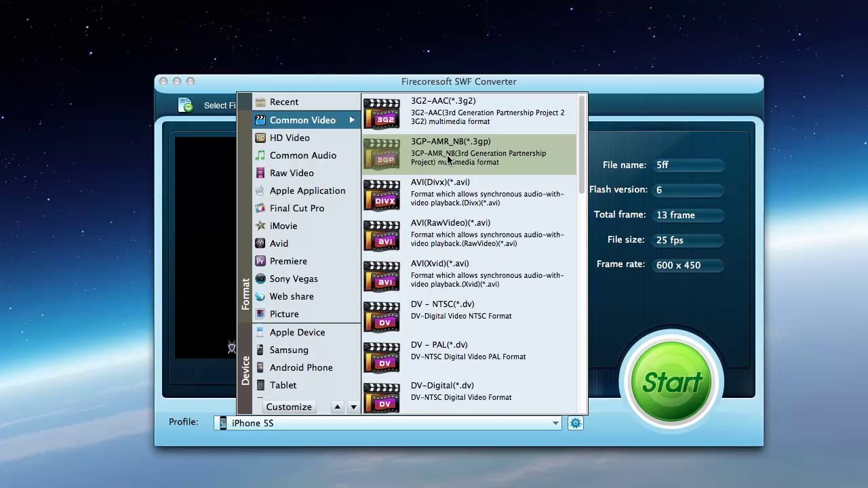
Task: Open the iPhone 5S profile combo box
Action: point(389,423)
